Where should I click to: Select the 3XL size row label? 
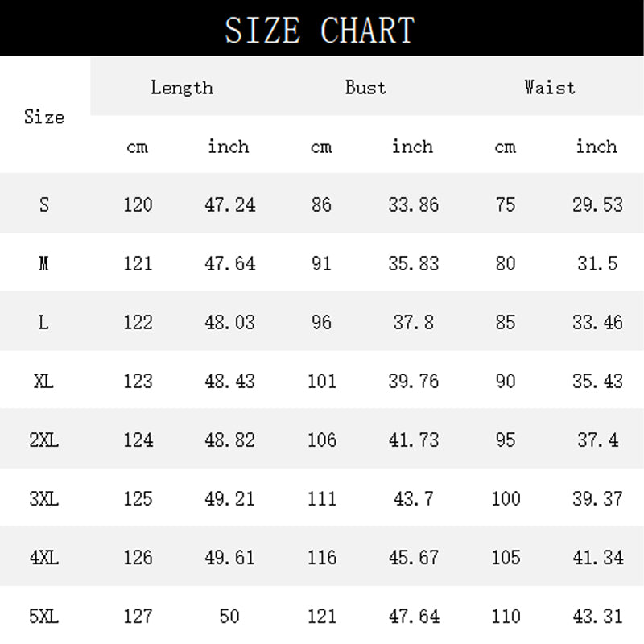click(44, 498)
